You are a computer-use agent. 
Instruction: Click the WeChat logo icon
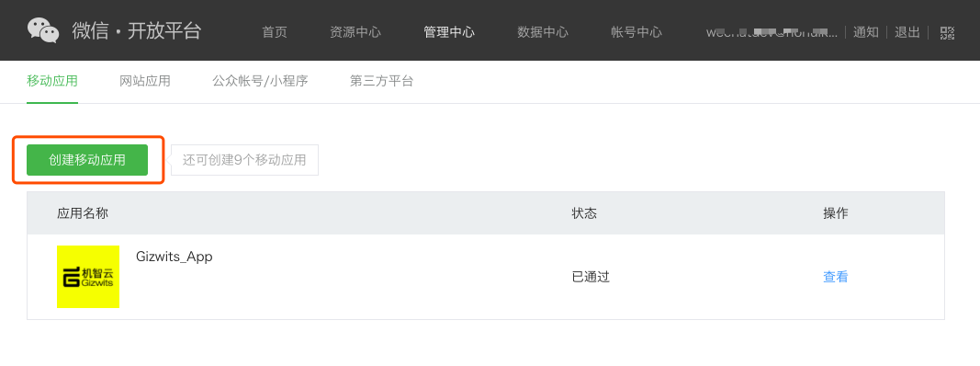pos(43,30)
